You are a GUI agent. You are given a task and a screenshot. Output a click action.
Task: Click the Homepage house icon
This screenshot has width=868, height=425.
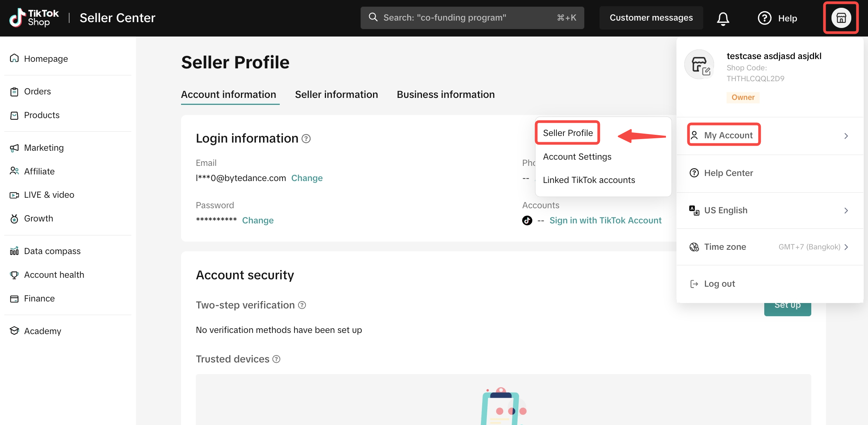click(14, 58)
